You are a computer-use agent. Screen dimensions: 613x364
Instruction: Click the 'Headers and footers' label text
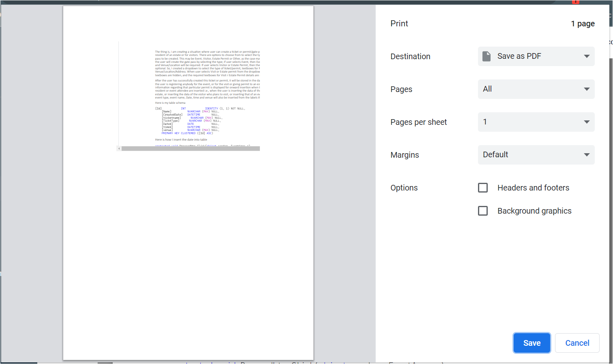tap(533, 188)
